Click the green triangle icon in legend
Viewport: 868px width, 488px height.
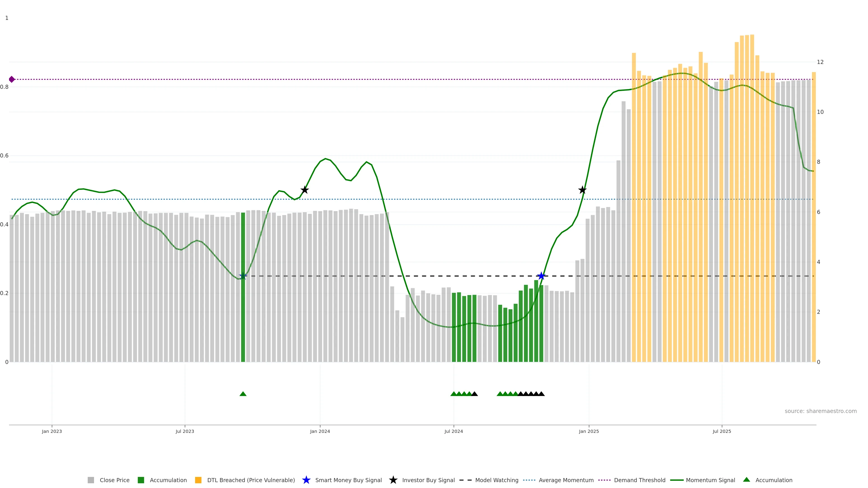pyautogui.click(x=747, y=480)
